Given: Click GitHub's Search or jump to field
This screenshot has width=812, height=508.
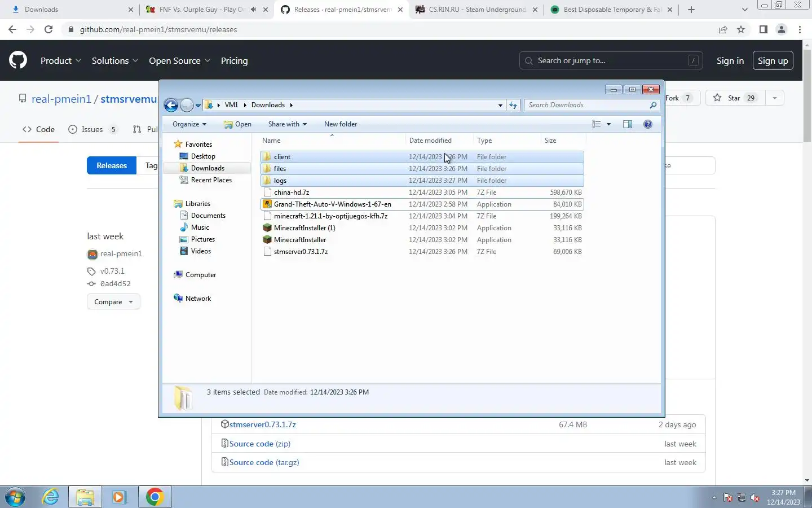Looking at the screenshot, I should pyautogui.click(x=611, y=60).
